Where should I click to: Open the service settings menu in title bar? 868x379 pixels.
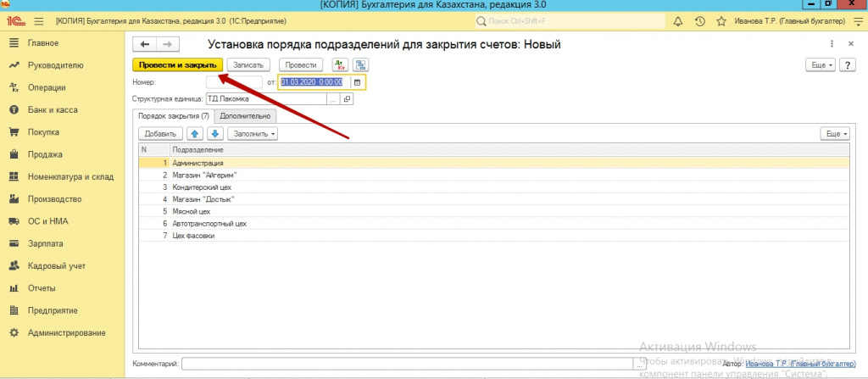click(856, 21)
